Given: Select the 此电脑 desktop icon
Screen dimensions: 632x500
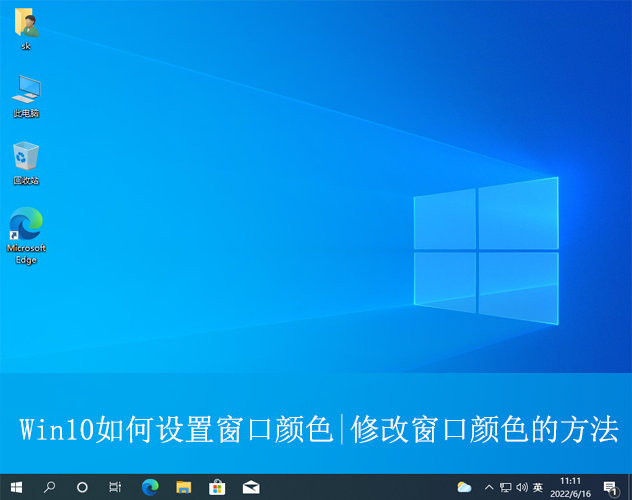Looking at the screenshot, I should (26, 95).
